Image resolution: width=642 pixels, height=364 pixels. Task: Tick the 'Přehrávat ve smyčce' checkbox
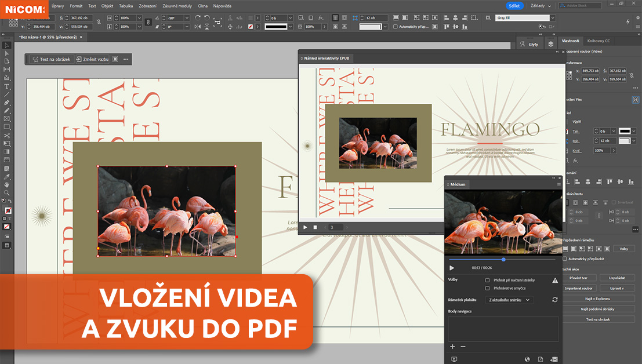(x=487, y=288)
